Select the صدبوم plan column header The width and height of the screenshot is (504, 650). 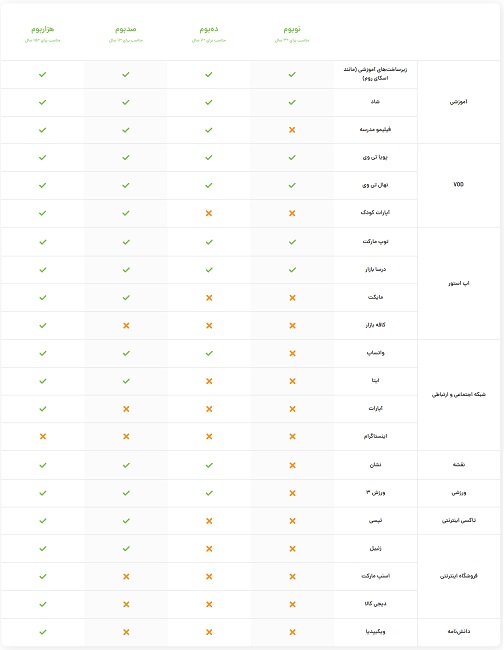tap(126, 33)
